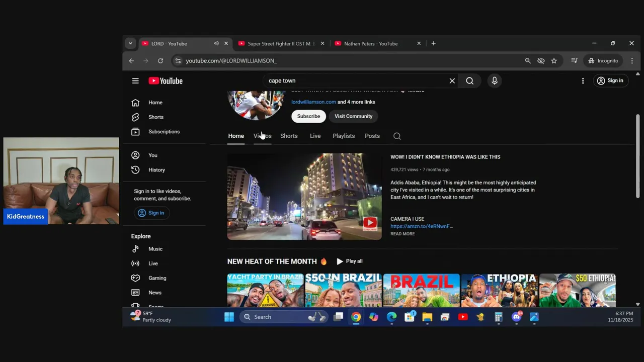Screen dimensions: 644x362
Task: Click third-party cookies eye icon
Action: (541, 61)
